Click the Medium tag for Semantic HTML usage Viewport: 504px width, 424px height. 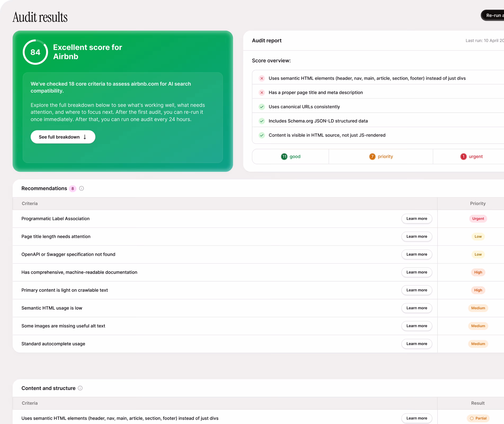(478, 308)
